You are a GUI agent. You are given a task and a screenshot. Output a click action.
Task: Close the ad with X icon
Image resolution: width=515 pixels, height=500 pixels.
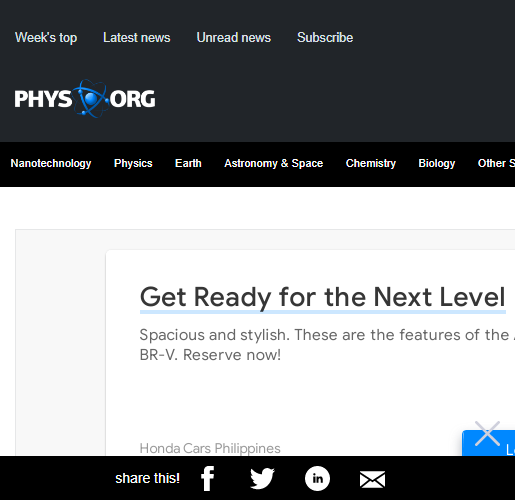[487, 433]
